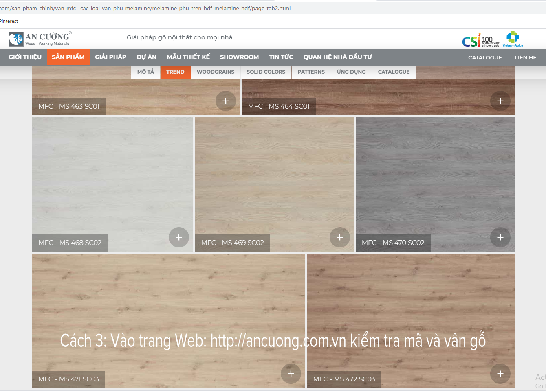This screenshot has height=392, width=546.
Task: Open MS 472 SC03 via plus icon
Action: [x=500, y=374]
